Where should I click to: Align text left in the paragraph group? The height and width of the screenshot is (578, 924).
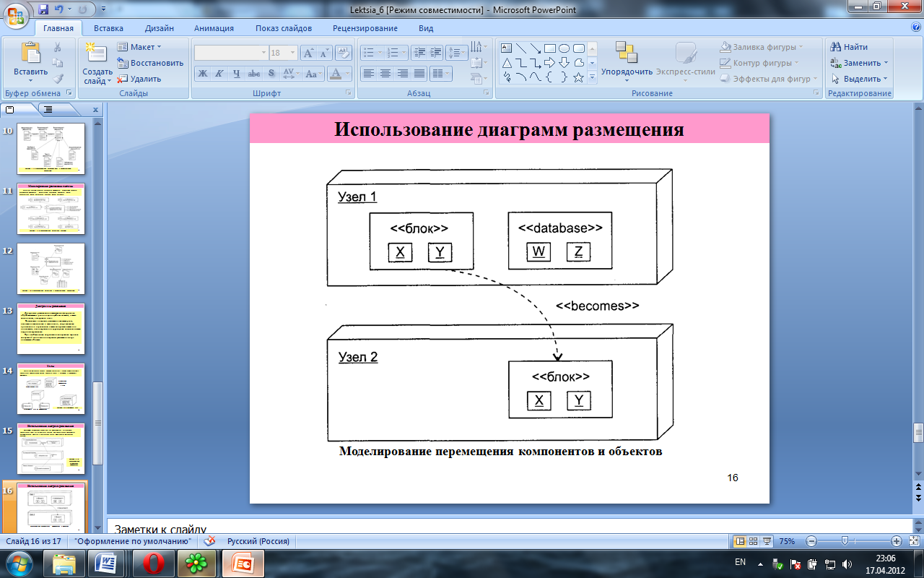click(x=369, y=74)
